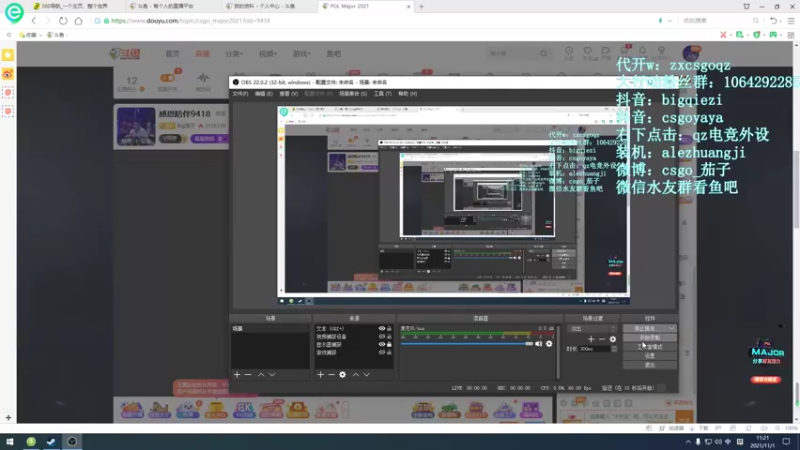Adjust the transition duration spinner
The image size is (800, 450).
click(614, 349)
